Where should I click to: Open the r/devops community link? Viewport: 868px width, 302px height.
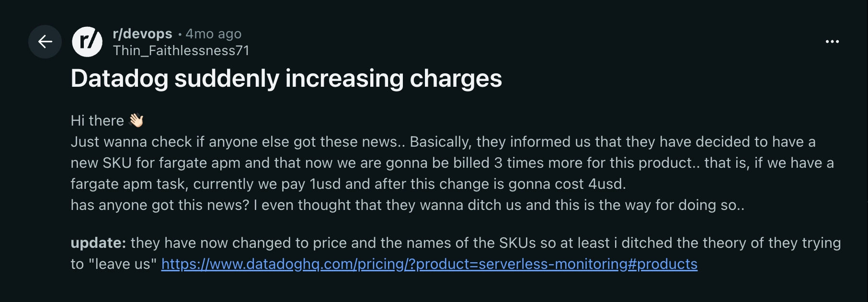pyautogui.click(x=142, y=34)
